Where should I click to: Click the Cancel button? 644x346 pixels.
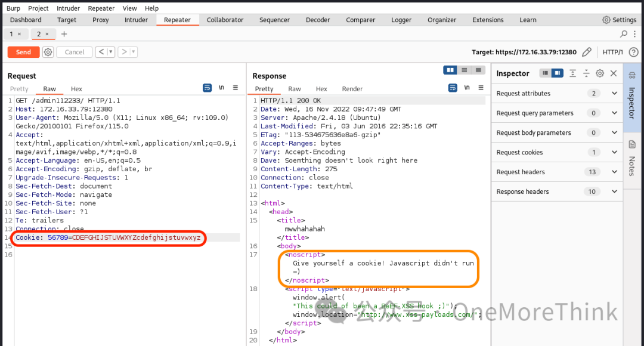tap(75, 52)
